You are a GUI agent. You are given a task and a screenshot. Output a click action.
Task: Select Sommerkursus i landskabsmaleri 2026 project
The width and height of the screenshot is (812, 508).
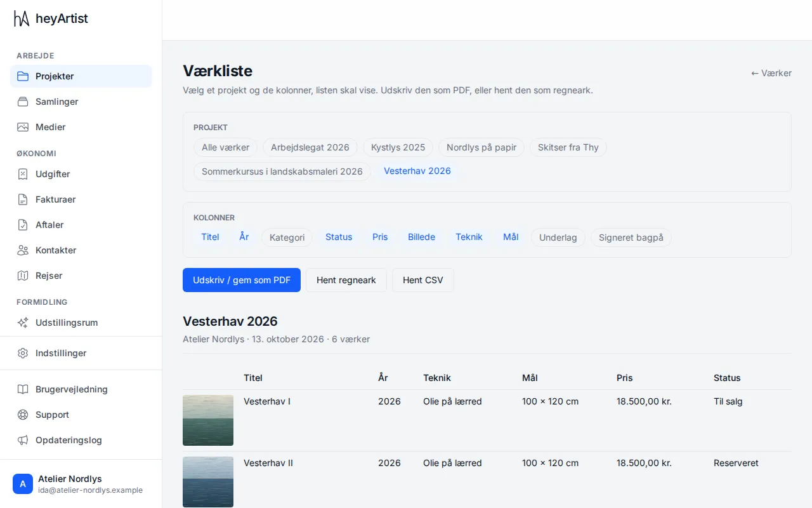click(x=282, y=171)
